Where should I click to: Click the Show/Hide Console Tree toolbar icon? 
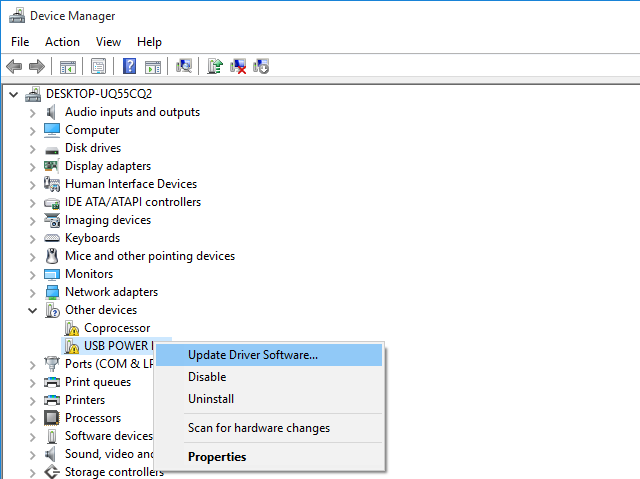tap(68, 67)
